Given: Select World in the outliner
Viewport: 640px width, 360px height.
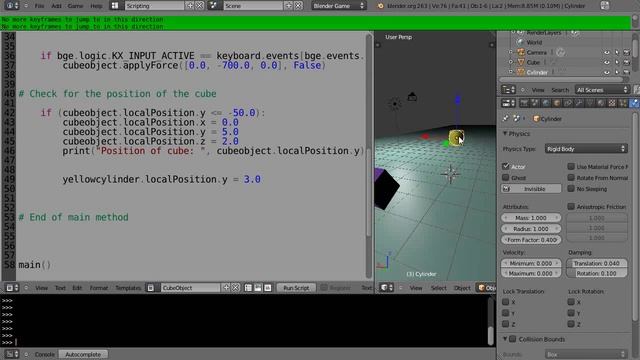Looking at the screenshot, I should coord(534,42).
